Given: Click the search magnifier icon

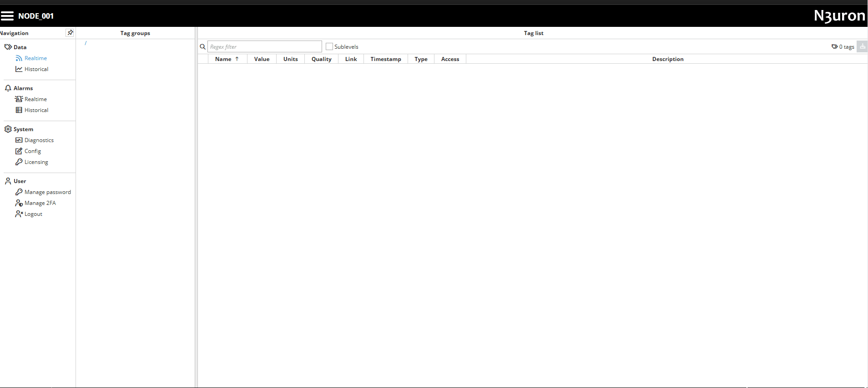Looking at the screenshot, I should point(203,46).
